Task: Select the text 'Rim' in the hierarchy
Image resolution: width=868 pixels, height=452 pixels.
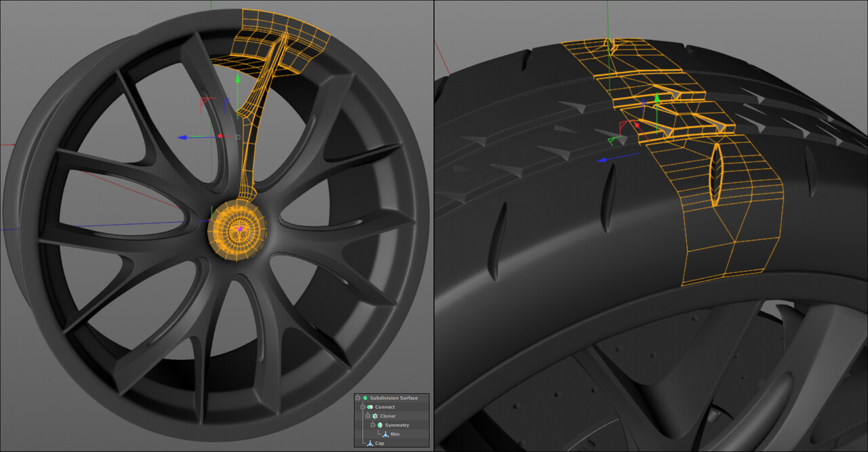Action: click(395, 434)
